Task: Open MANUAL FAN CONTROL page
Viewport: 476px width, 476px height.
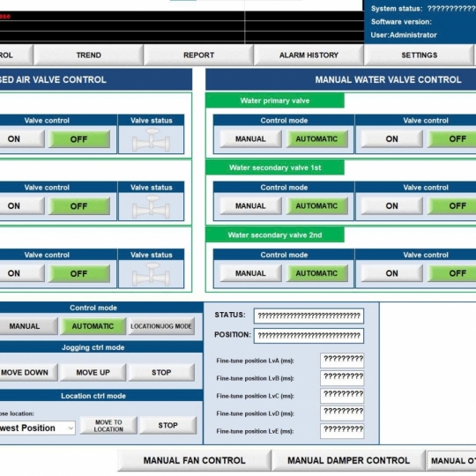Action: point(194,460)
